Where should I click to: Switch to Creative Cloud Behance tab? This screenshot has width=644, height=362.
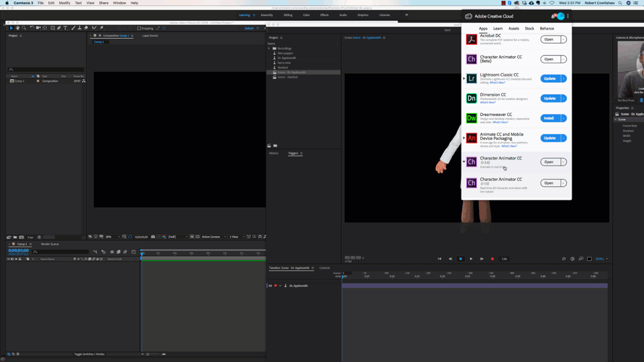click(547, 28)
